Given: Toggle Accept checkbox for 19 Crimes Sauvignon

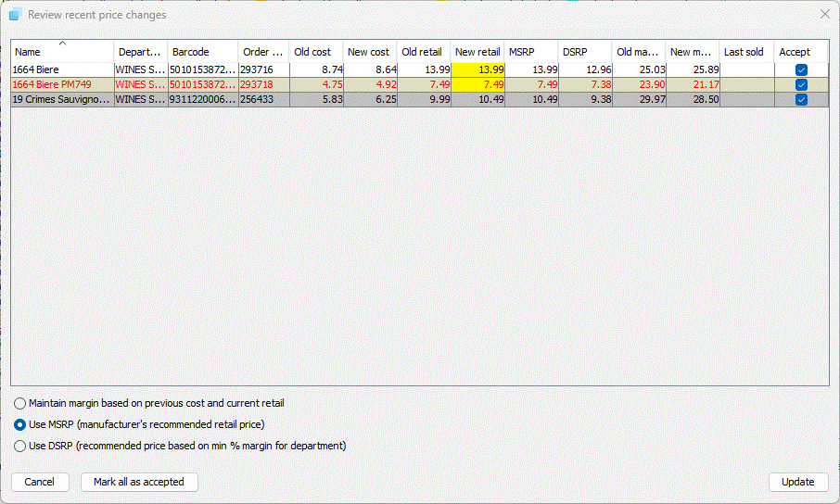Looking at the screenshot, I should pyautogui.click(x=801, y=99).
